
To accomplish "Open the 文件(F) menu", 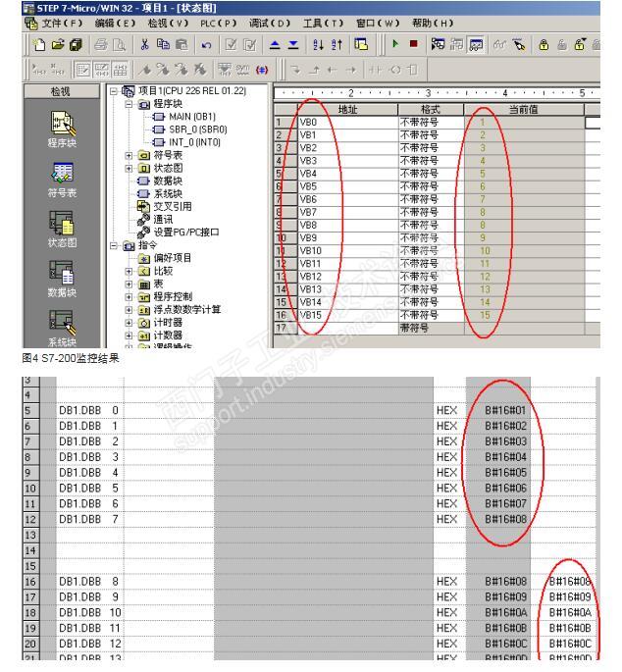I will 62,24.
